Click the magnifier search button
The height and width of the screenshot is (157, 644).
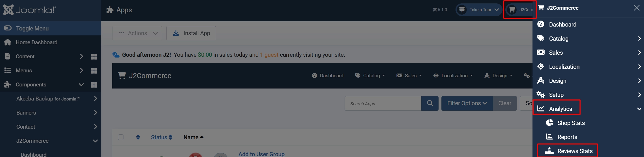(430, 103)
